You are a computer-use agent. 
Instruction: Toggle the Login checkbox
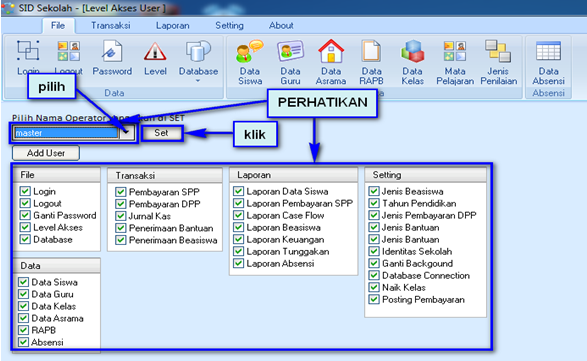click(25, 191)
